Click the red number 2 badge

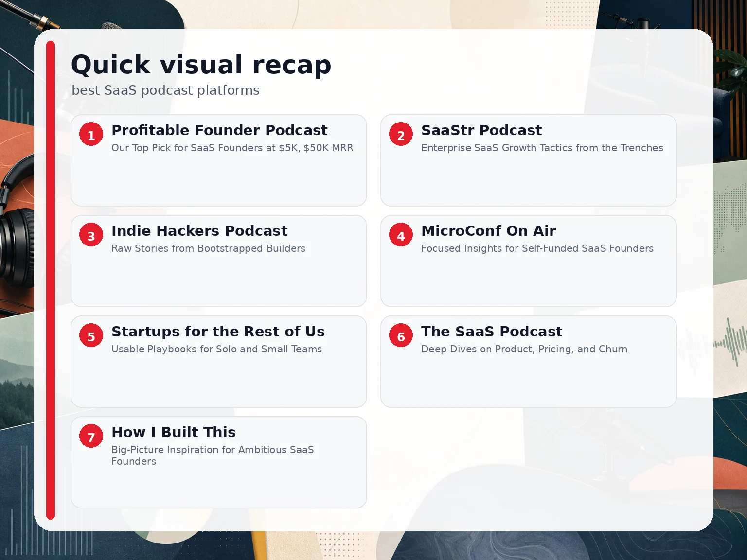coord(401,135)
